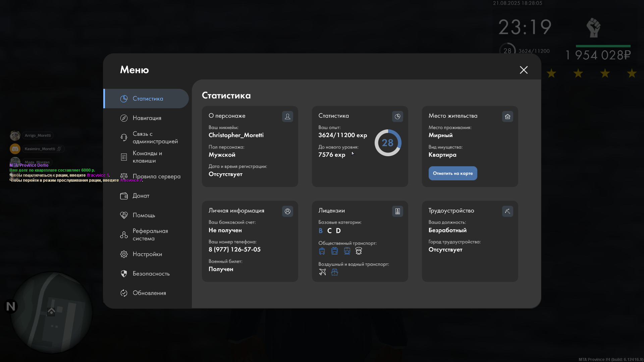644x362 pixels.
Task: Click the phone number 8 (977) 126-57-05
Action: coord(234,249)
